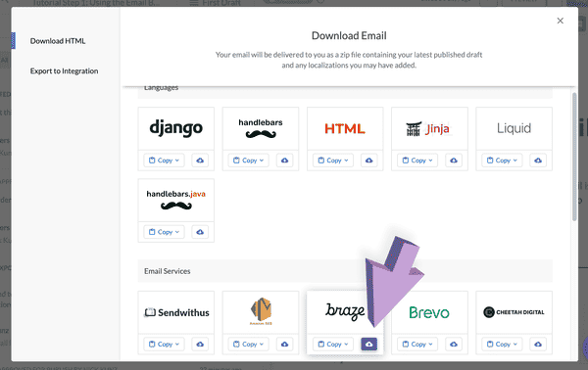Open Copy dropdown for Sendwithus
This screenshot has width=588, height=370.
(x=165, y=344)
